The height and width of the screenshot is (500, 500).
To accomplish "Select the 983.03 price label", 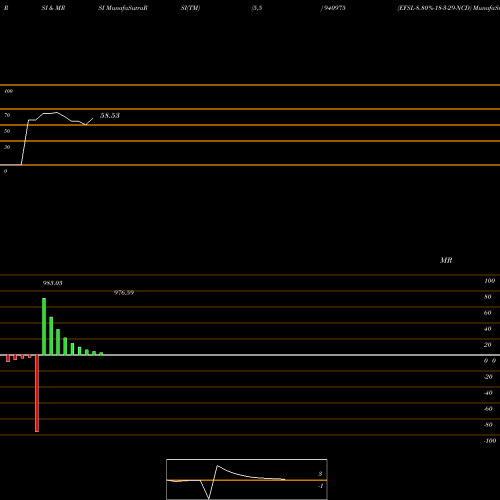I will [52, 283].
